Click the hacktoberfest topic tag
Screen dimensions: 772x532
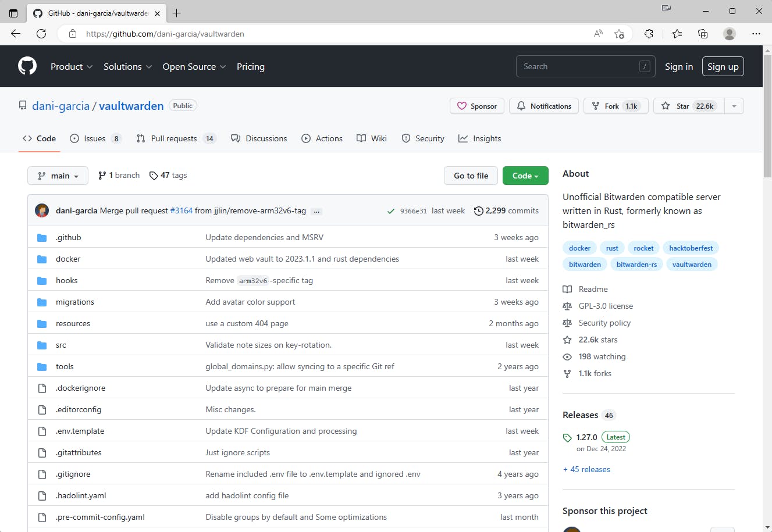point(691,248)
